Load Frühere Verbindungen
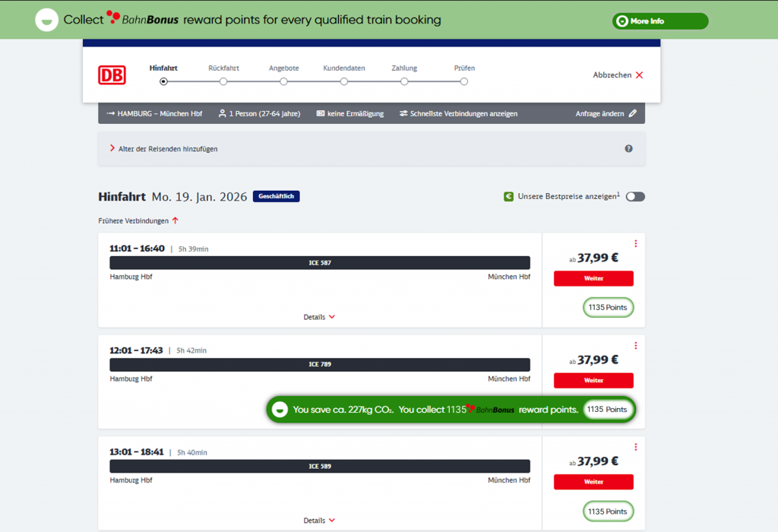The width and height of the screenshot is (778, 532). (x=138, y=221)
